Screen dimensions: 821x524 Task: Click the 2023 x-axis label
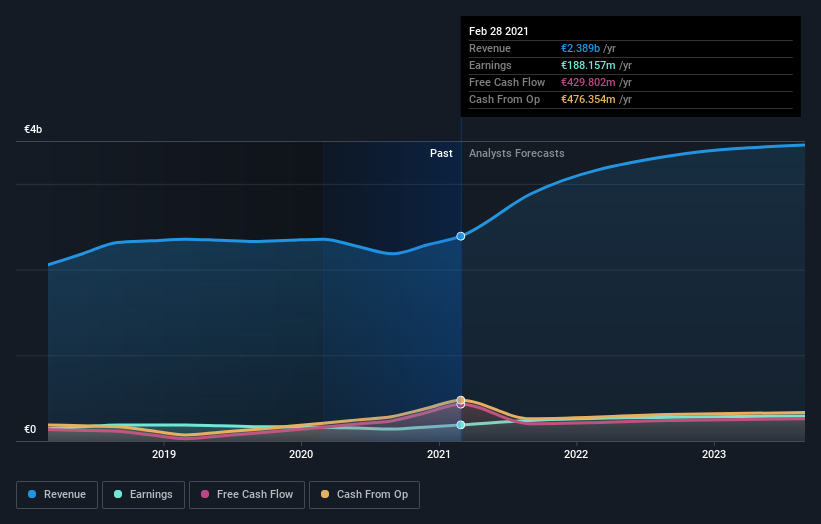(714, 454)
